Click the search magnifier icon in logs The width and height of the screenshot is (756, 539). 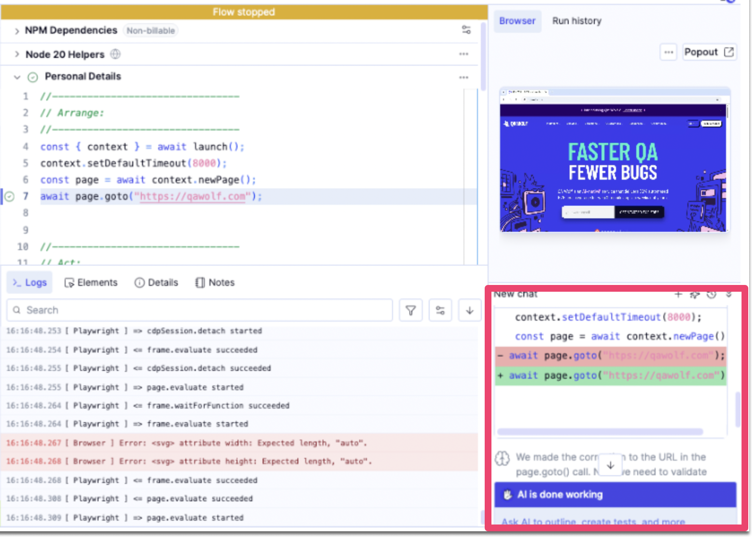coord(17,310)
